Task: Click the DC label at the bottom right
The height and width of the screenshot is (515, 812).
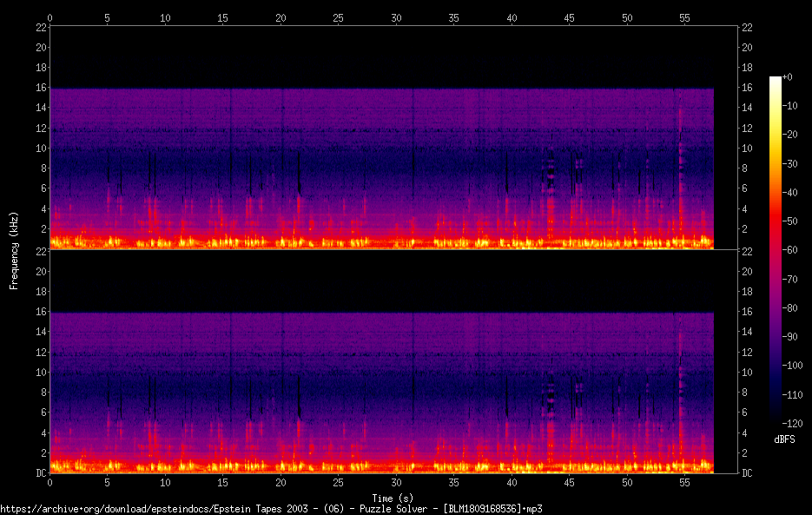Action: coord(747,472)
